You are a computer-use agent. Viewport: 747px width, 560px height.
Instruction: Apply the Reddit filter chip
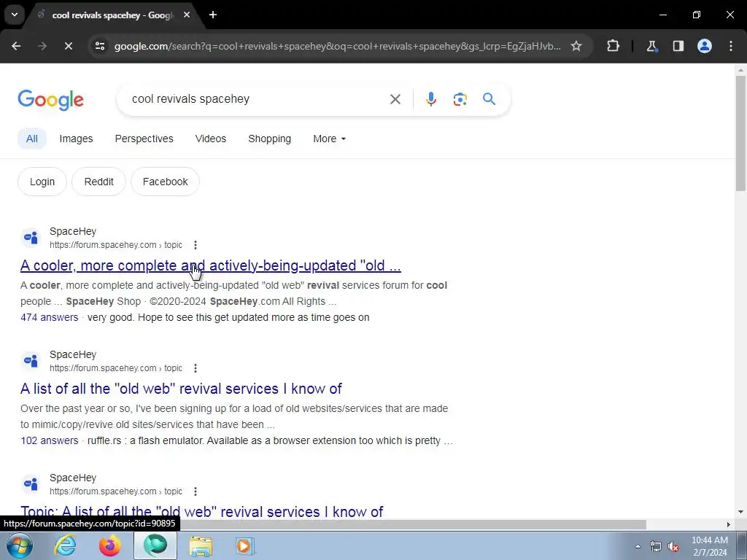coord(98,182)
